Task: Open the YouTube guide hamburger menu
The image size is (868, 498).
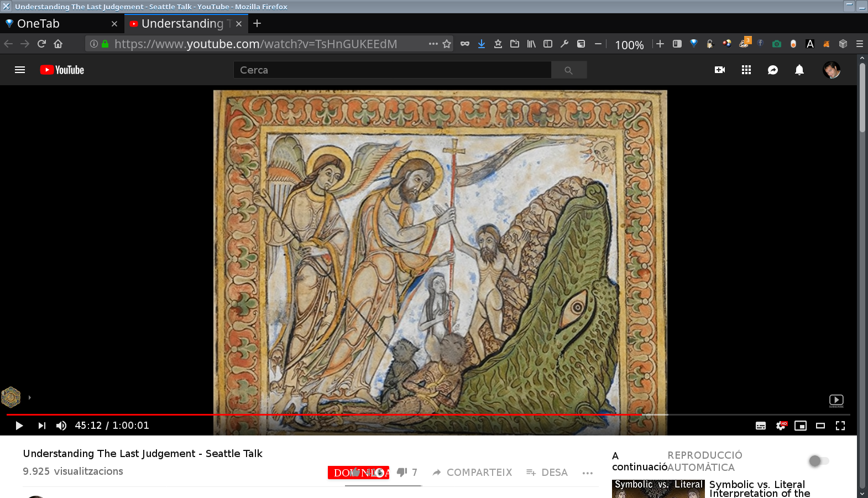Action: (20, 70)
